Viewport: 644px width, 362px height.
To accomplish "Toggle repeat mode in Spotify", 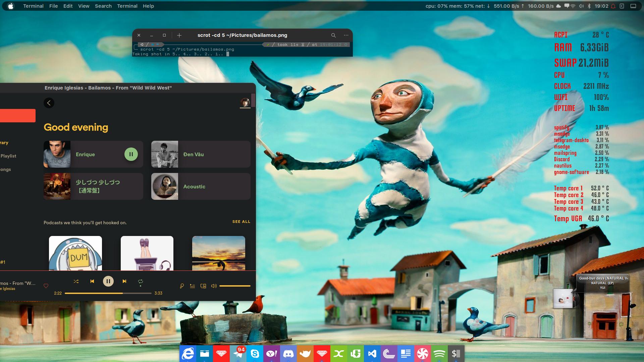I will (141, 282).
